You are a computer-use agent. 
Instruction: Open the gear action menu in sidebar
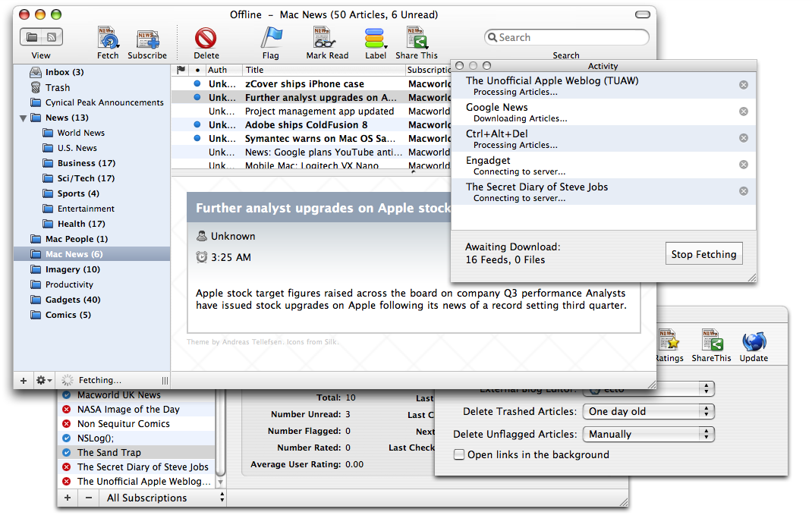point(43,380)
